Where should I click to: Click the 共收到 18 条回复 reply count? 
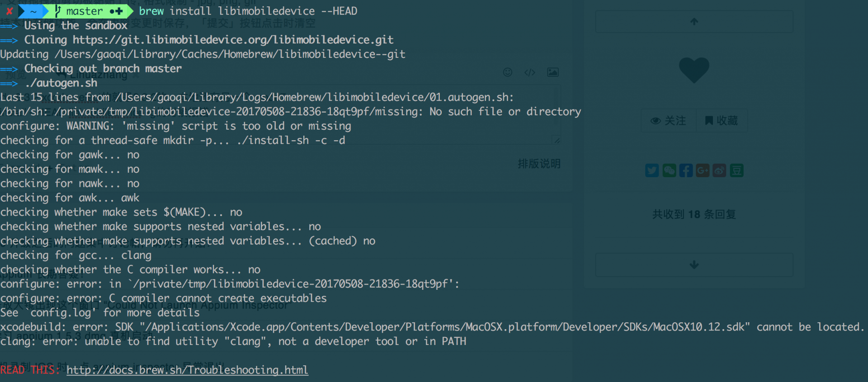(x=694, y=214)
